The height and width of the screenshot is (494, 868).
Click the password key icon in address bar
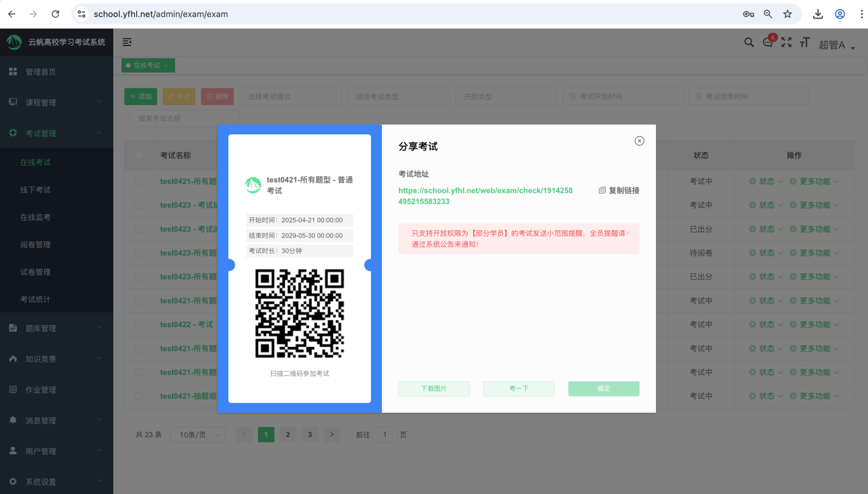(x=748, y=14)
